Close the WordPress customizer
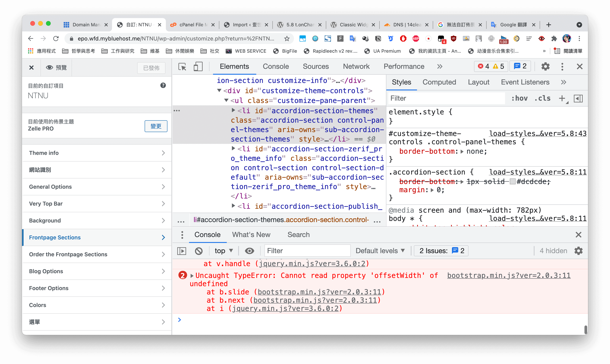Image resolution: width=610 pixels, height=364 pixels. point(31,68)
